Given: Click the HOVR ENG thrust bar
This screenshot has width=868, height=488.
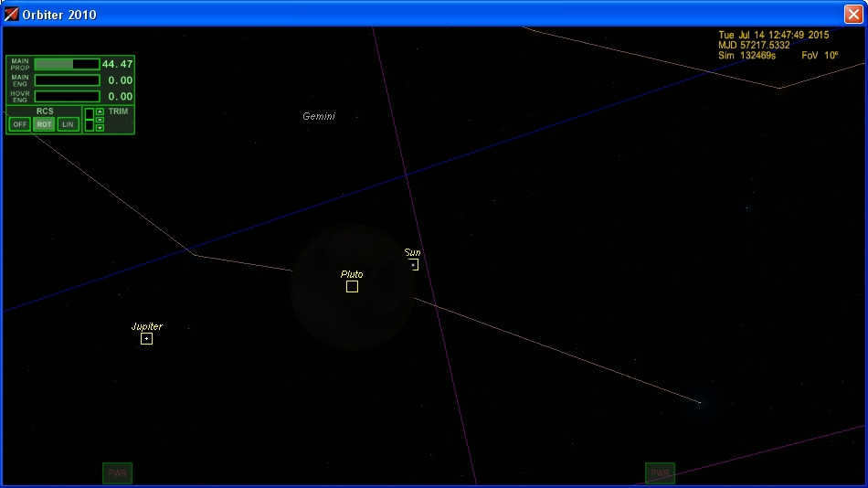Looking at the screenshot, I should coord(67,96).
